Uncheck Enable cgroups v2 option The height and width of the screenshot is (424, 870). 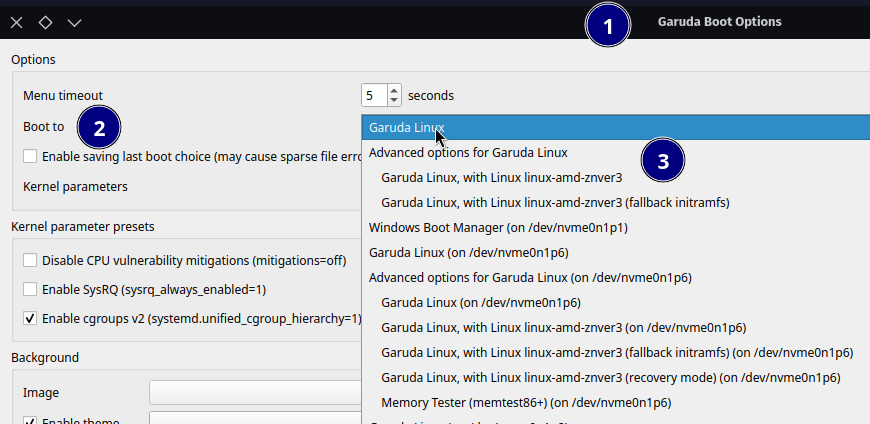(30, 319)
